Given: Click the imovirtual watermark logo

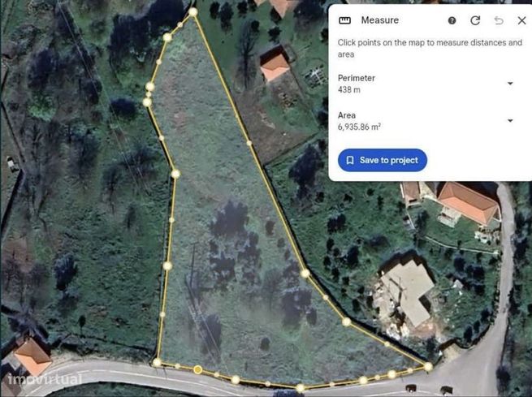Looking at the screenshot, I should click(x=44, y=378).
